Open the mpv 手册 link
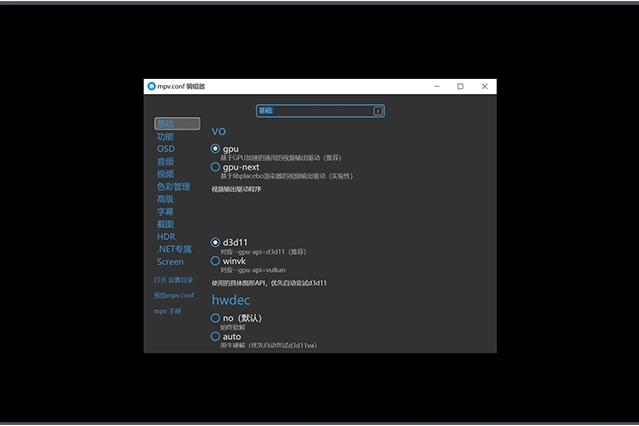Image resolution: width=639 pixels, height=426 pixels. (x=167, y=311)
